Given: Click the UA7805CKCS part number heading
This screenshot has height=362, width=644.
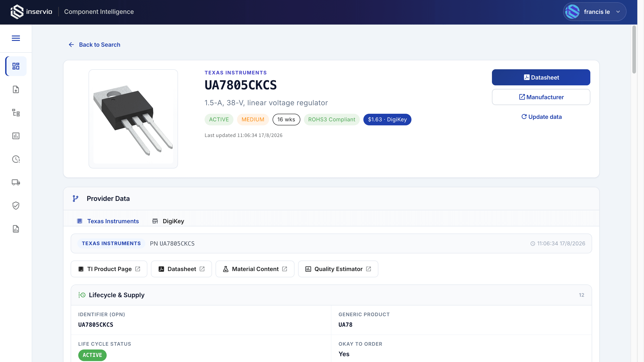Looking at the screenshot, I should tap(241, 85).
